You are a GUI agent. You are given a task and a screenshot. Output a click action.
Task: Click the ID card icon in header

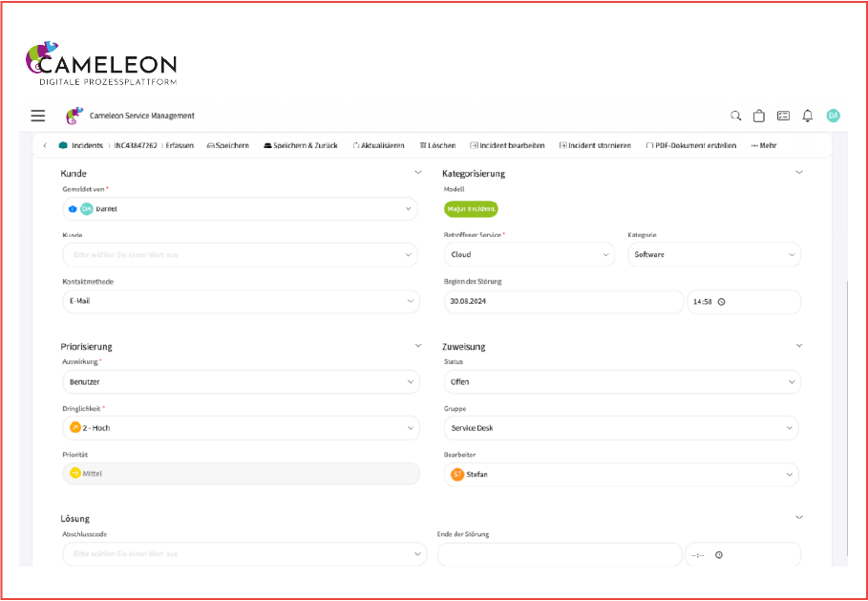[x=783, y=116]
